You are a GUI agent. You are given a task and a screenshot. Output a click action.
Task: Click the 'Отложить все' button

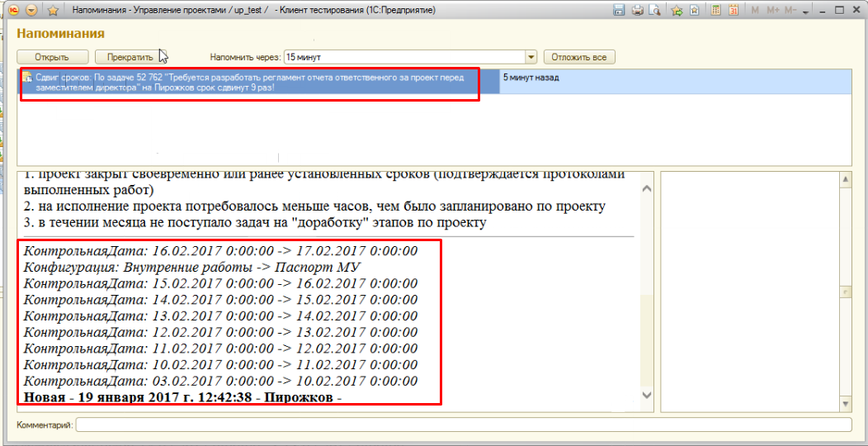[x=578, y=57]
